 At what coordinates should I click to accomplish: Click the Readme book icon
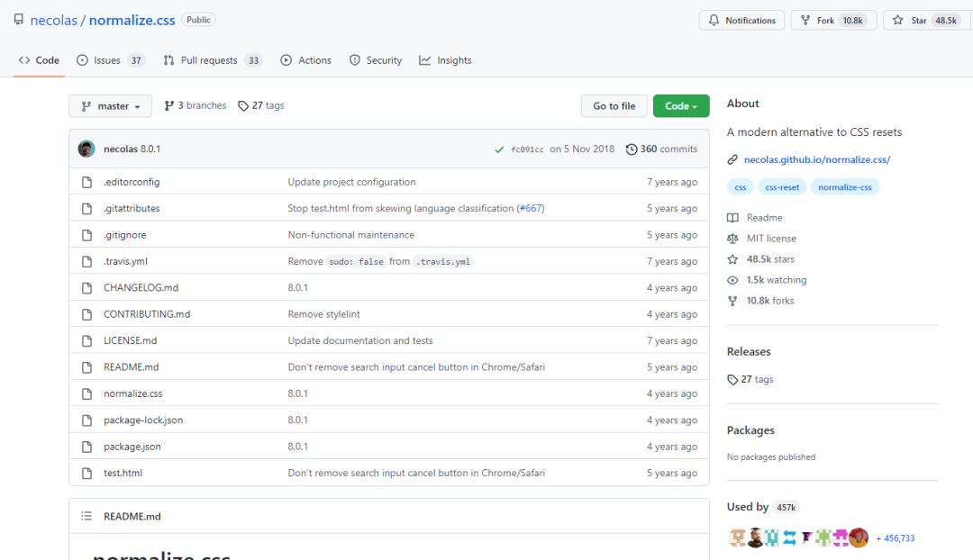732,218
